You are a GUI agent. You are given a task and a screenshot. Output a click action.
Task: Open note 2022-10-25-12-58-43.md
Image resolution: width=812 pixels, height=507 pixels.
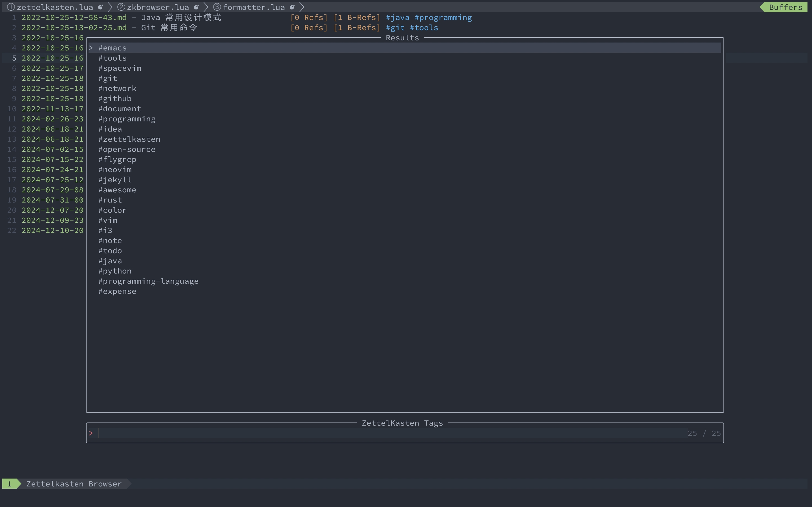click(74, 17)
